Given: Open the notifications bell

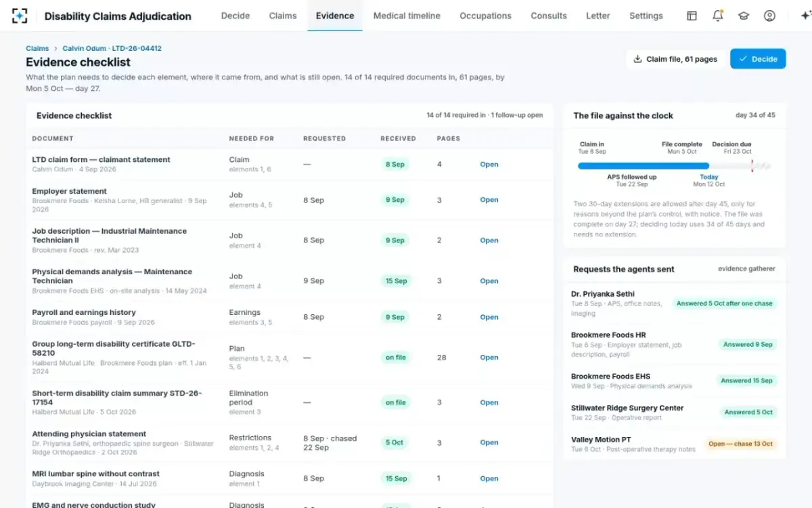Looking at the screenshot, I should (718, 16).
